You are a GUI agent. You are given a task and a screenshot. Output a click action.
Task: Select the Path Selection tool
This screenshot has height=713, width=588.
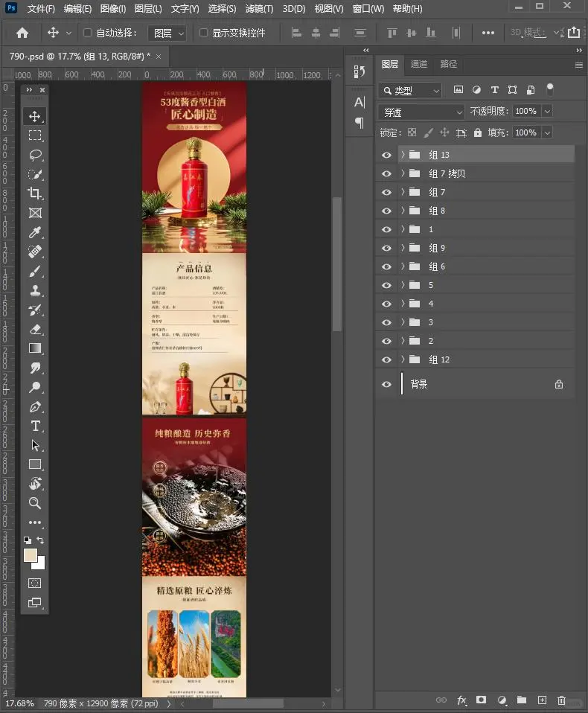[x=35, y=445]
